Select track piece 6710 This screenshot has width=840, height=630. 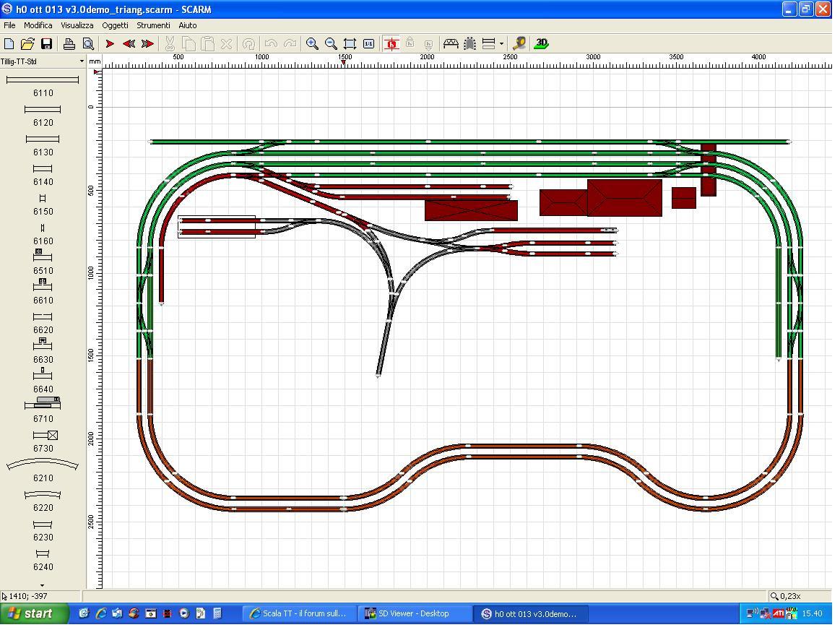click(43, 410)
